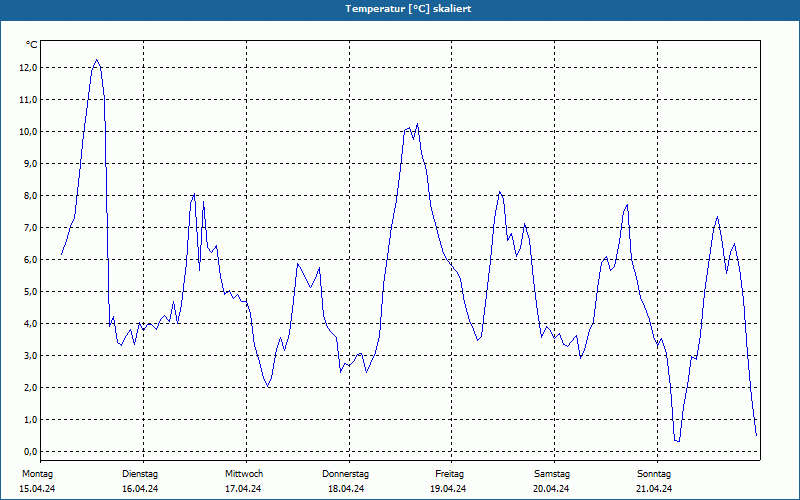The height and width of the screenshot is (500, 800).
Task: Click the chart title 'Temperatur [°C] skaliert'
Action: point(408,9)
